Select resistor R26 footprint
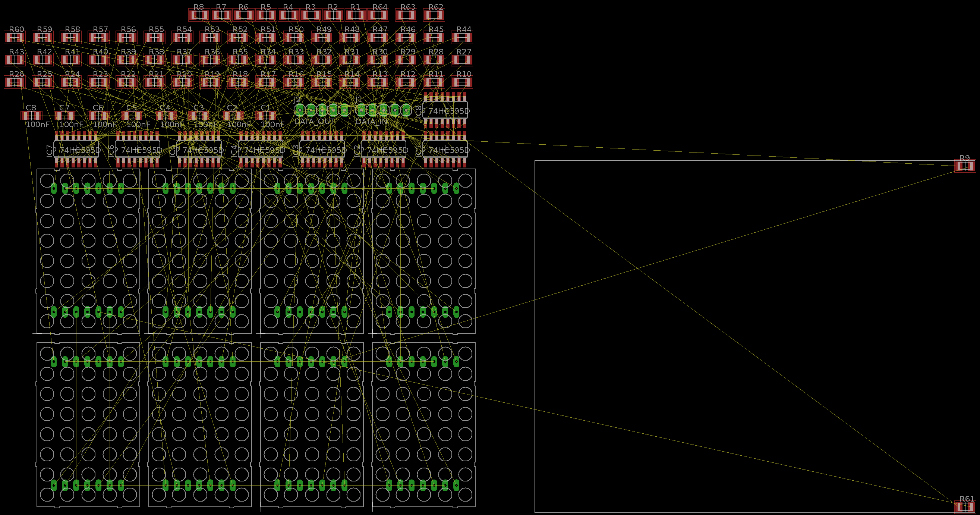 click(x=15, y=82)
